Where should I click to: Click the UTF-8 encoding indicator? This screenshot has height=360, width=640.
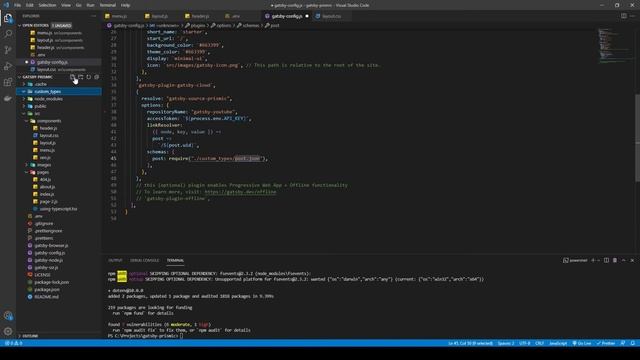pos(525,343)
